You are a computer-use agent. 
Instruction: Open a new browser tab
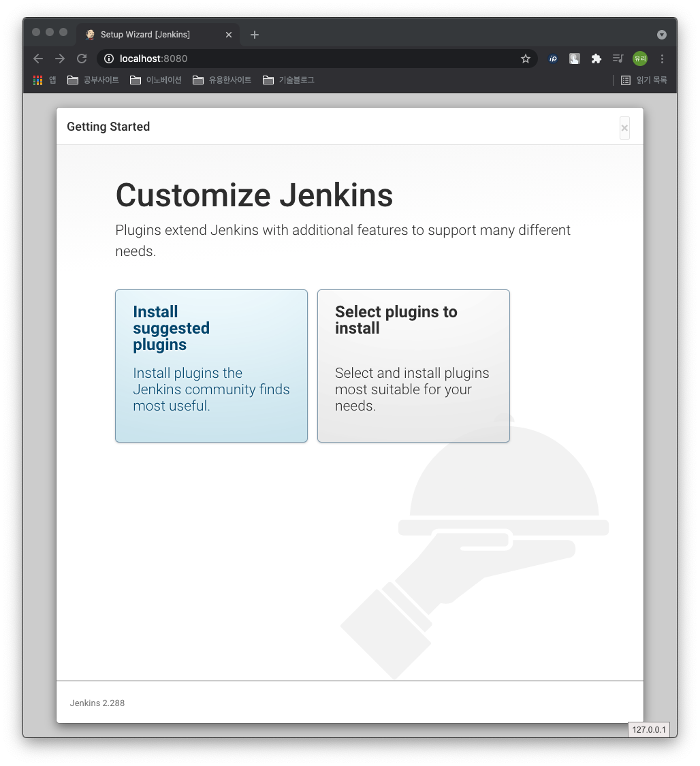pyautogui.click(x=254, y=34)
